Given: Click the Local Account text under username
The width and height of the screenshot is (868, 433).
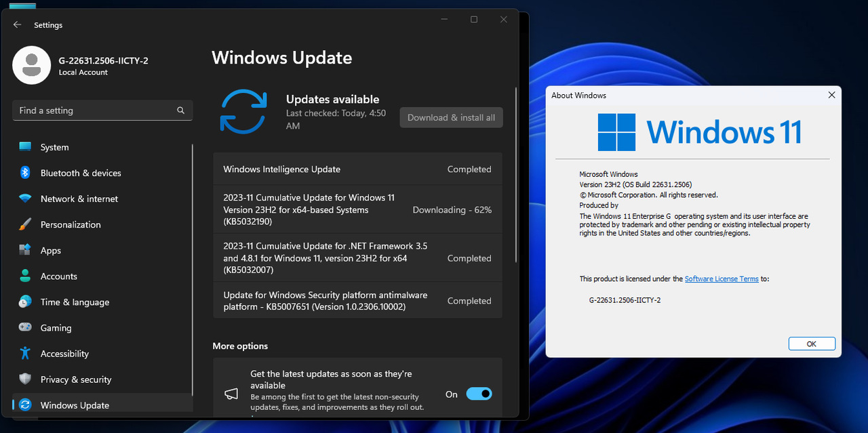Looking at the screenshot, I should [x=83, y=73].
